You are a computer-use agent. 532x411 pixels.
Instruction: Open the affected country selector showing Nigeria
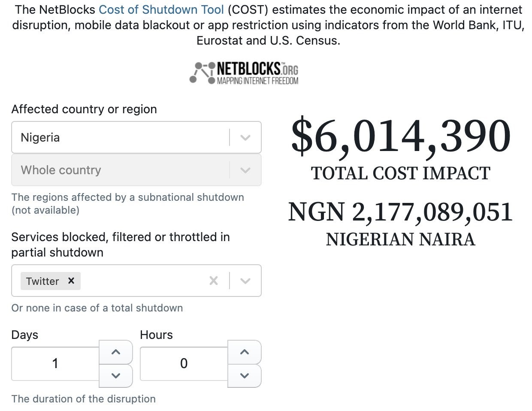[x=120, y=138]
